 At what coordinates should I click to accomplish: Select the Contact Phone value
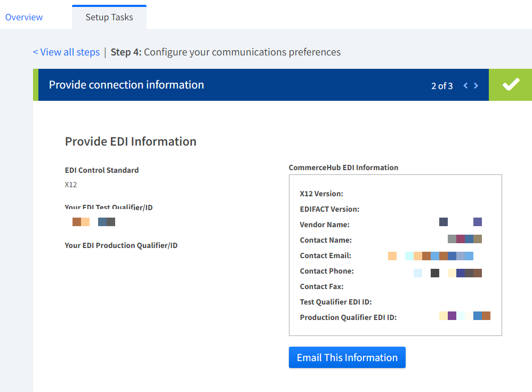(448, 273)
